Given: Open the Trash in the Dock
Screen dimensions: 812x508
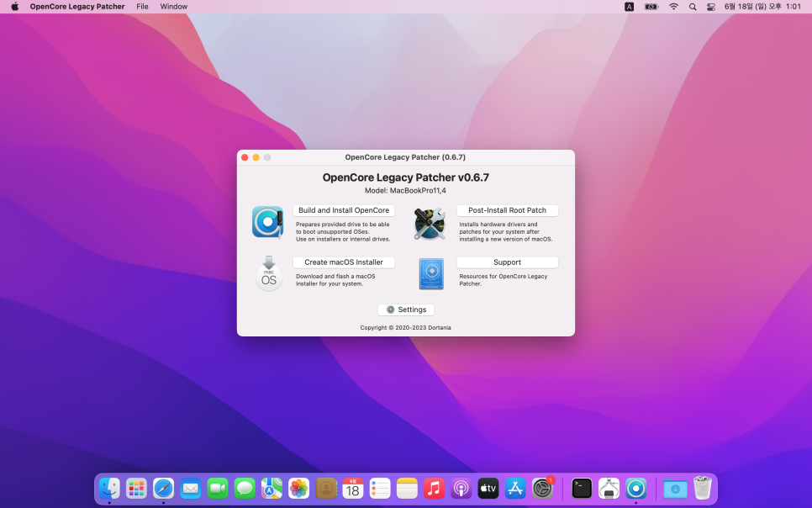Looking at the screenshot, I should pos(703,489).
